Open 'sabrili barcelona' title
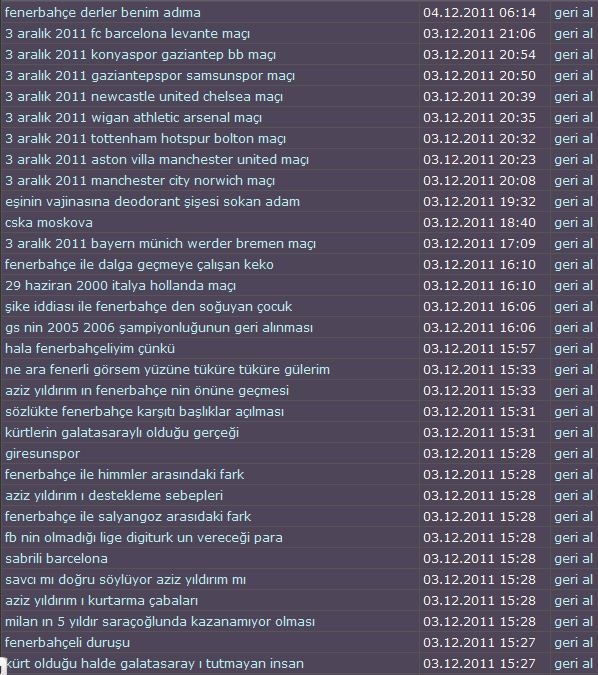The height and width of the screenshot is (675, 598). 56,559
